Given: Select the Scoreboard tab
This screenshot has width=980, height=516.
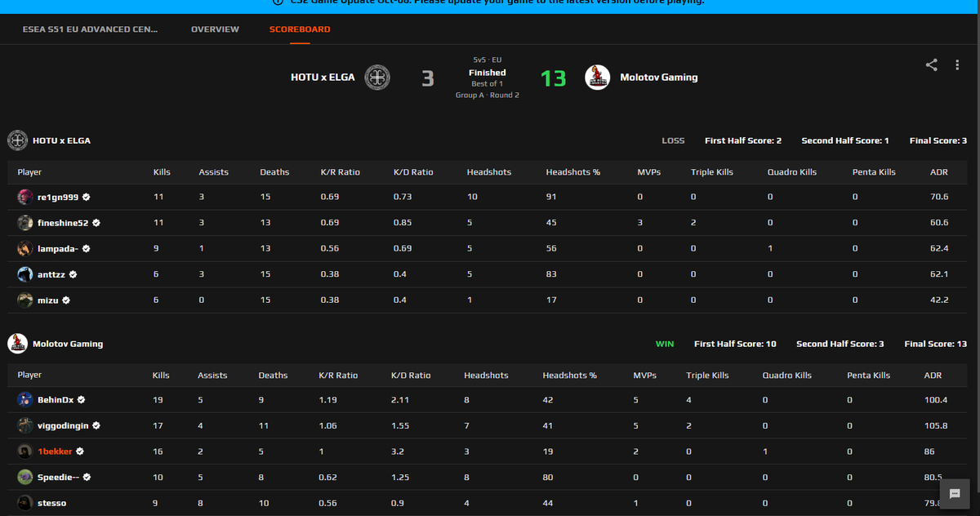Looking at the screenshot, I should (x=300, y=29).
